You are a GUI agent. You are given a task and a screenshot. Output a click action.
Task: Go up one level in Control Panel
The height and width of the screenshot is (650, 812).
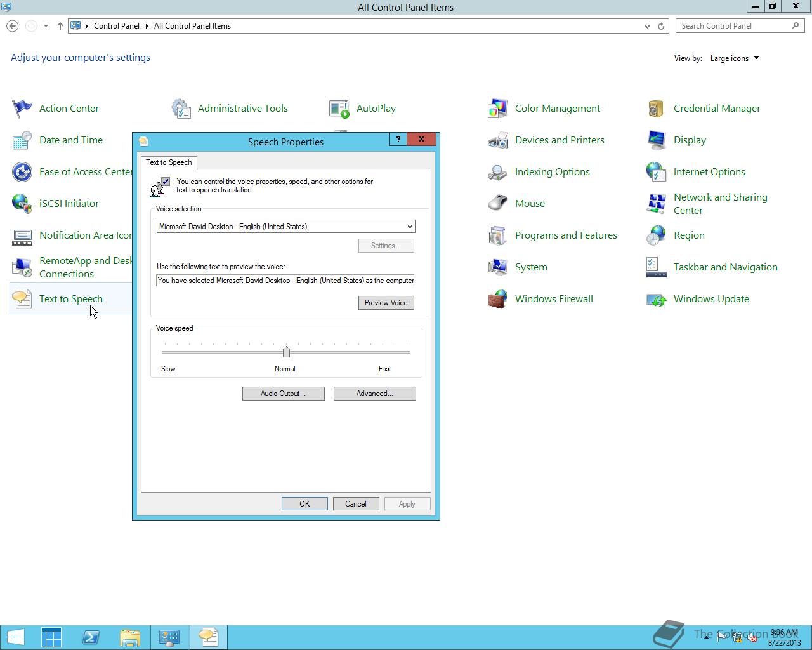point(60,26)
